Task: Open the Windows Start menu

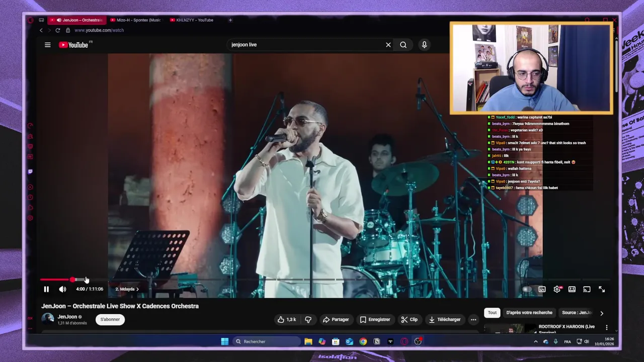Action: click(x=224, y=341)
